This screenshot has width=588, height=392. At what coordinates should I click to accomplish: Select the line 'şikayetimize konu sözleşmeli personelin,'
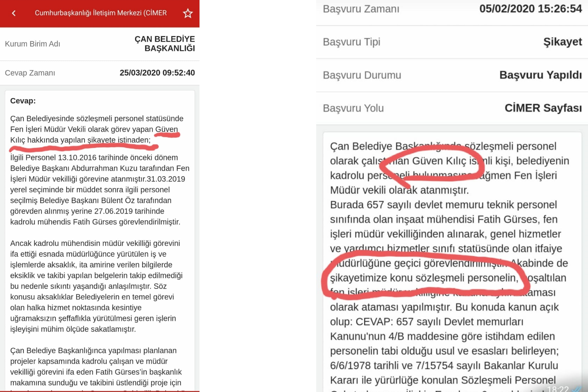pos(424,278)
